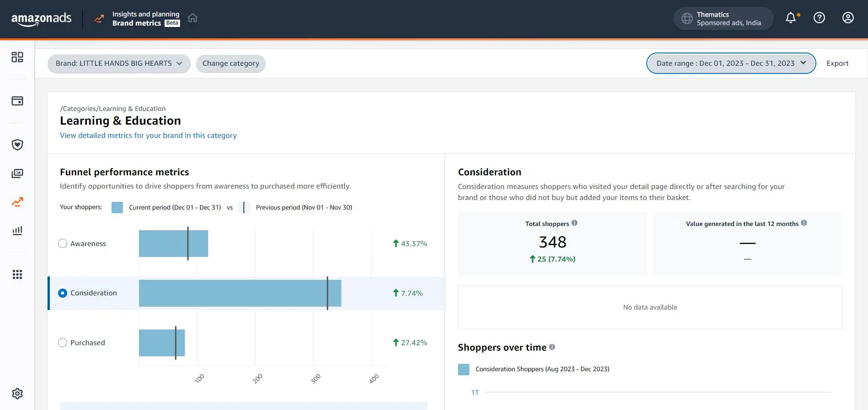Viewport: 868px width, 410px height.
Task: Select the Purchased radio button
Action: click(63, 342)
